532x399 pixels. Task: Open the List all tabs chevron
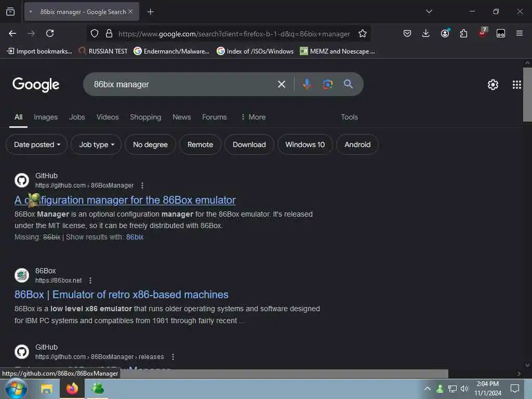(429, 11)
